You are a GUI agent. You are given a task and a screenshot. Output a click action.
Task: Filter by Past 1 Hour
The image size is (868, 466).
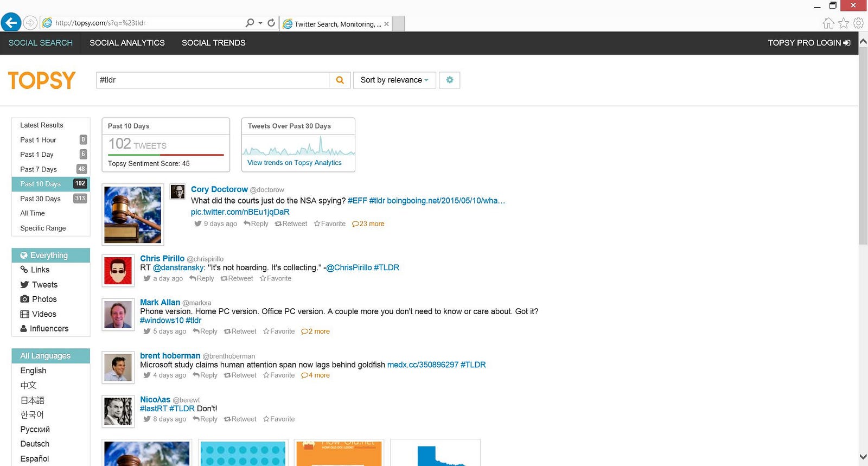(x=51, y=140)
